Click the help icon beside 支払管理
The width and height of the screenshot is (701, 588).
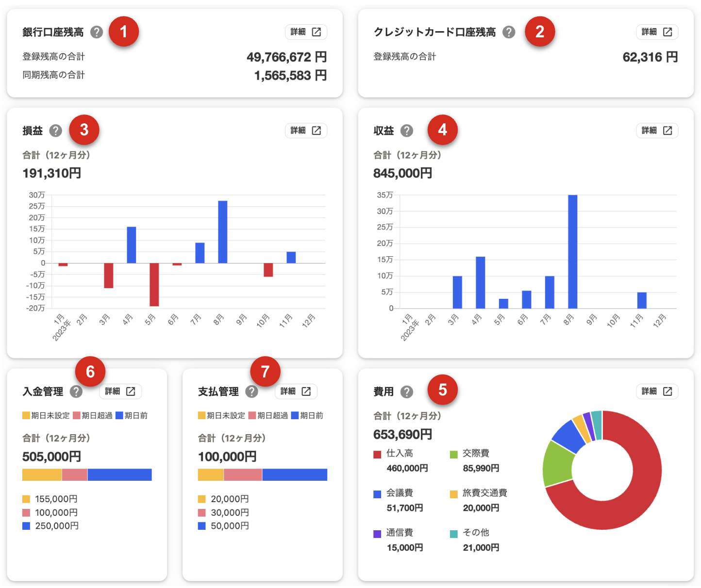251,392
